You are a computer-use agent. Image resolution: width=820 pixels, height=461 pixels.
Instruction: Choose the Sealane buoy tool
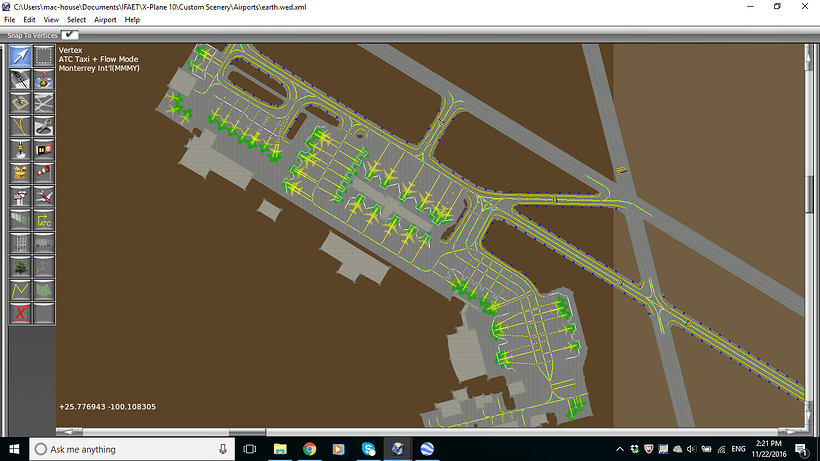44,80
